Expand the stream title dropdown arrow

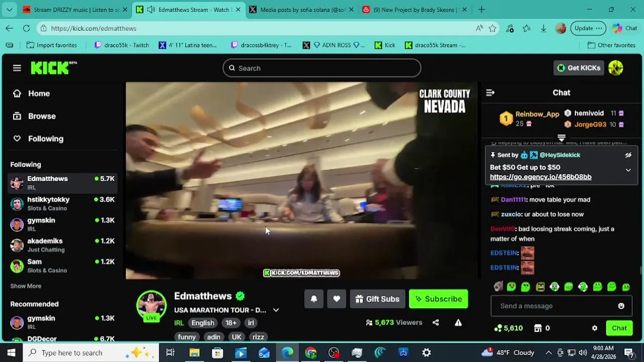click(276, 310)
